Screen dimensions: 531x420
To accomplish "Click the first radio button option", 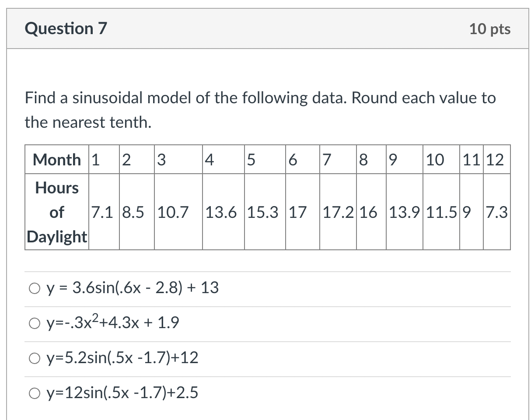I will pyautogui.click(x=35, y=288).
